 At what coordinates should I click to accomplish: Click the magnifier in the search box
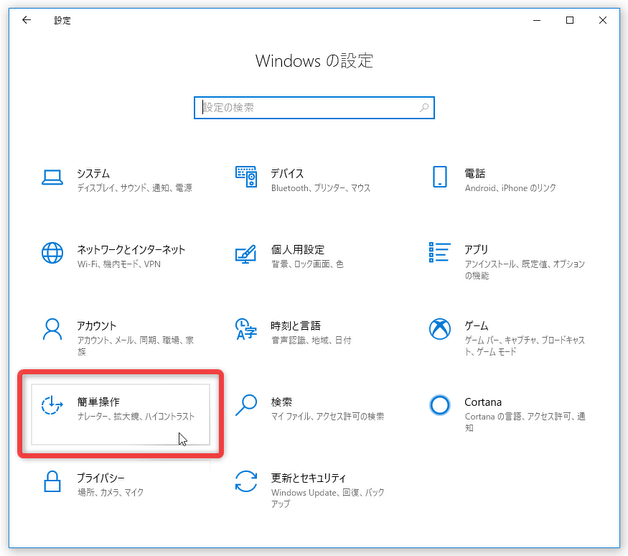424,107
